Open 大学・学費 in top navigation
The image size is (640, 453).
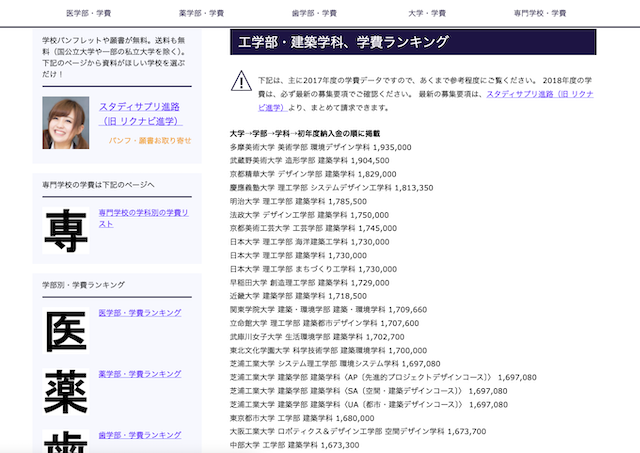(x=427, y=13)
